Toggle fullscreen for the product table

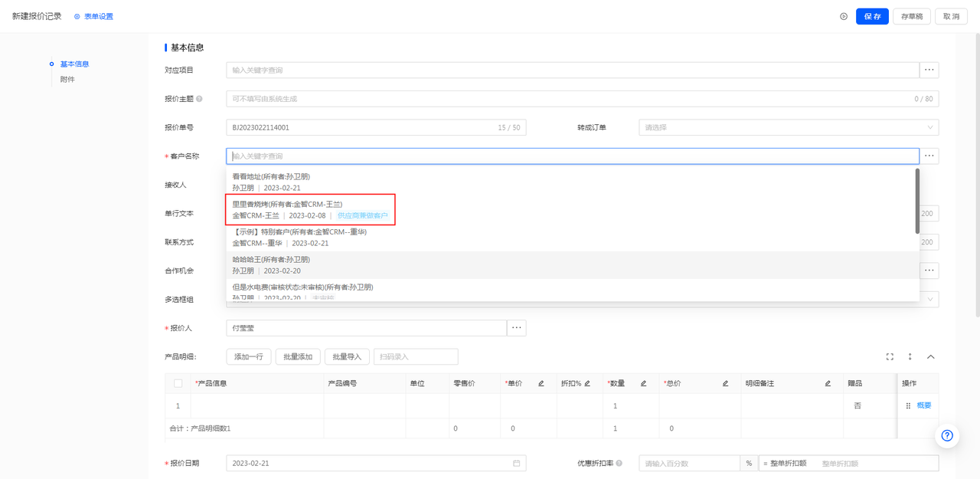pyautogui.click(x=890, y=356)
